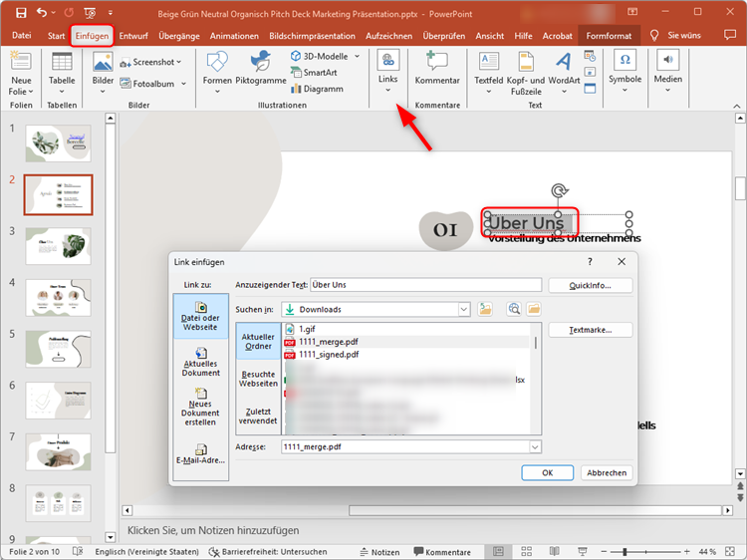Switch to the Start tab
The width and height of the screenshot is (747, 560).
tap(56, 36)
